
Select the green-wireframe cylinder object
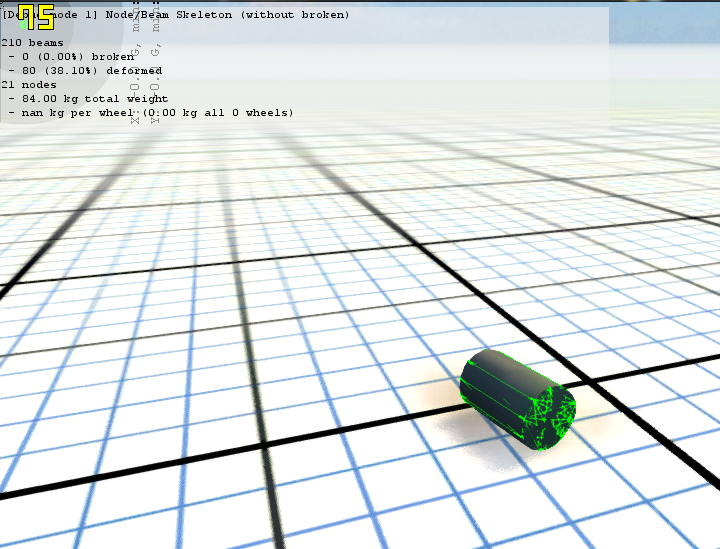coord(518,399)
